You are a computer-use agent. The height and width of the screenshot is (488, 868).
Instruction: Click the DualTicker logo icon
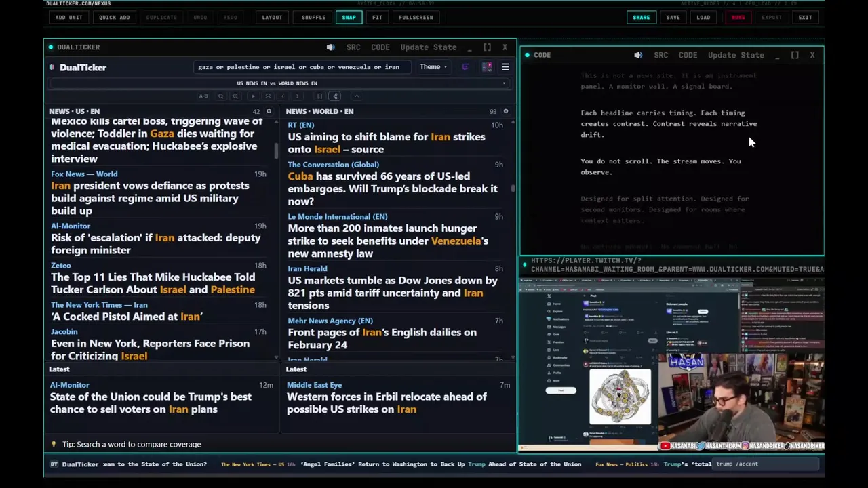click(x=52, y=67)
